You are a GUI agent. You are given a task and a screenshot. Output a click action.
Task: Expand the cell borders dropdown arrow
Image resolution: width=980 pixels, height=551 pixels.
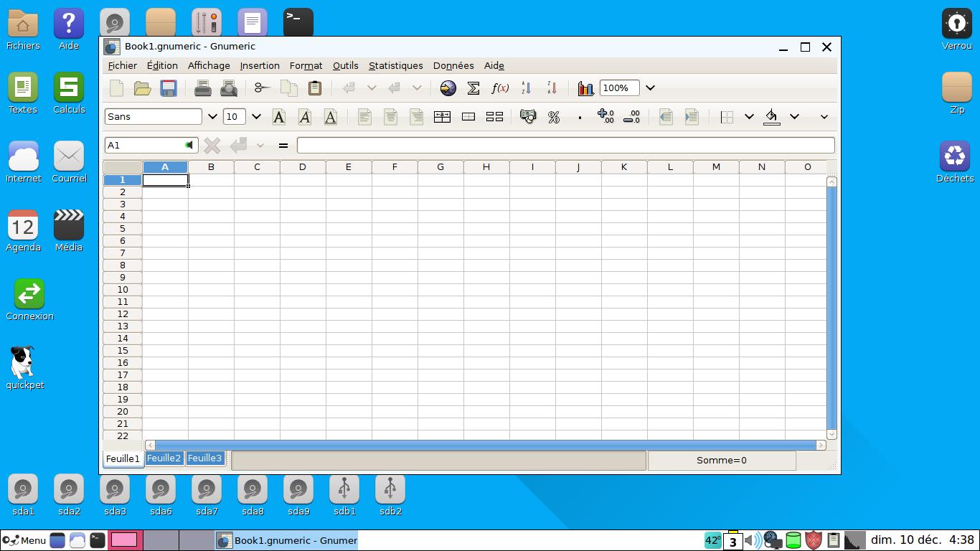click(x=749, y=116)
